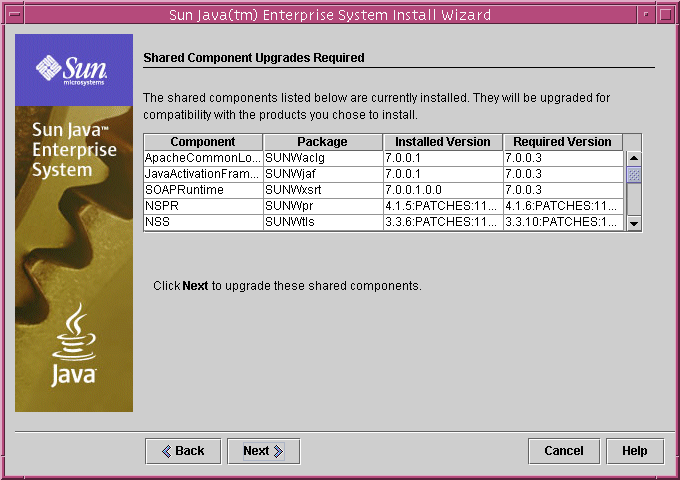
Task: Click required version 4.1.6:PATCHES cell
Action: pos(563,206)
